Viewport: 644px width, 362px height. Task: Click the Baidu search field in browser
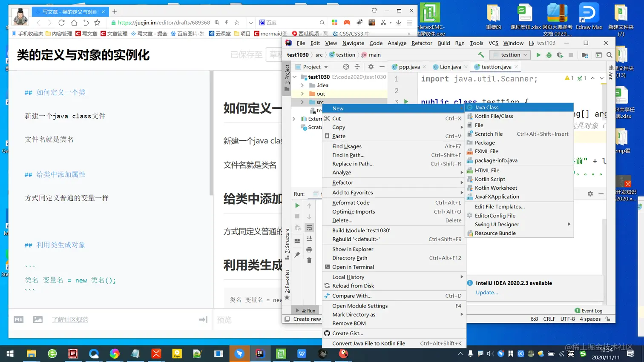click(x=292, y=23)
